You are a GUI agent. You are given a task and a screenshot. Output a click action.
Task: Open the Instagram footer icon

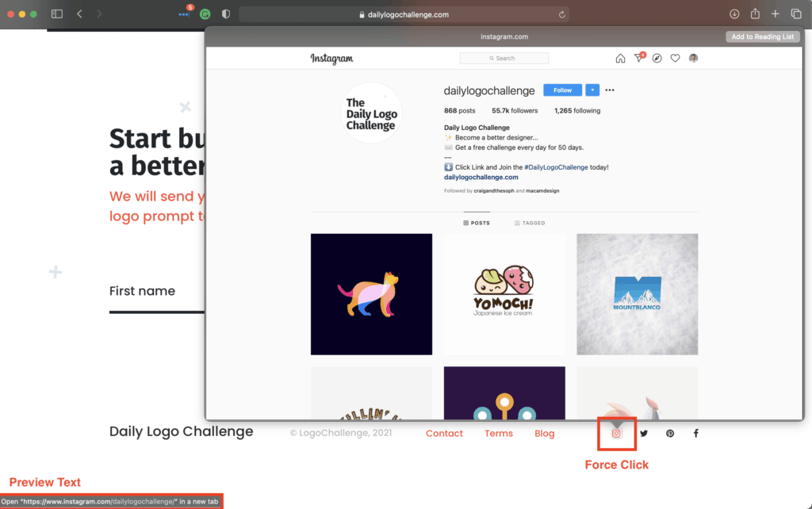[616, 434]
